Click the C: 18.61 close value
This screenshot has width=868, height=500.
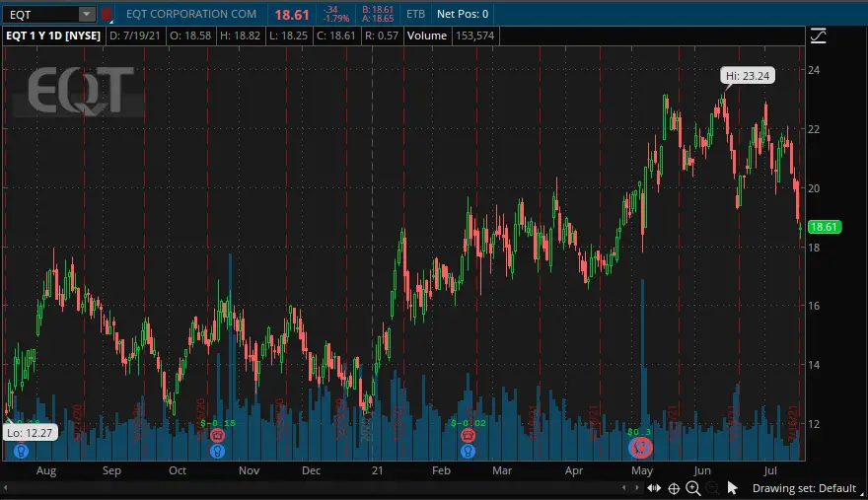(335, 36)
